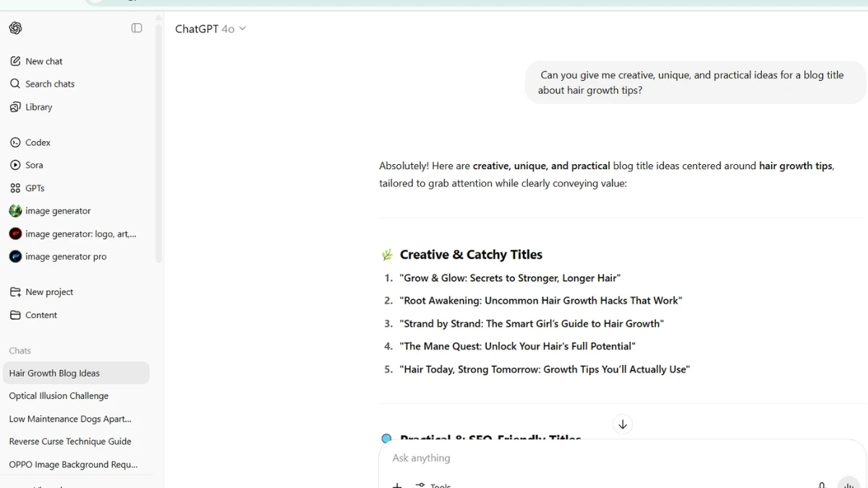Click the Search chats magnifier icon
The height and width of the screenshot is (488, 868).
pos(15,84)
